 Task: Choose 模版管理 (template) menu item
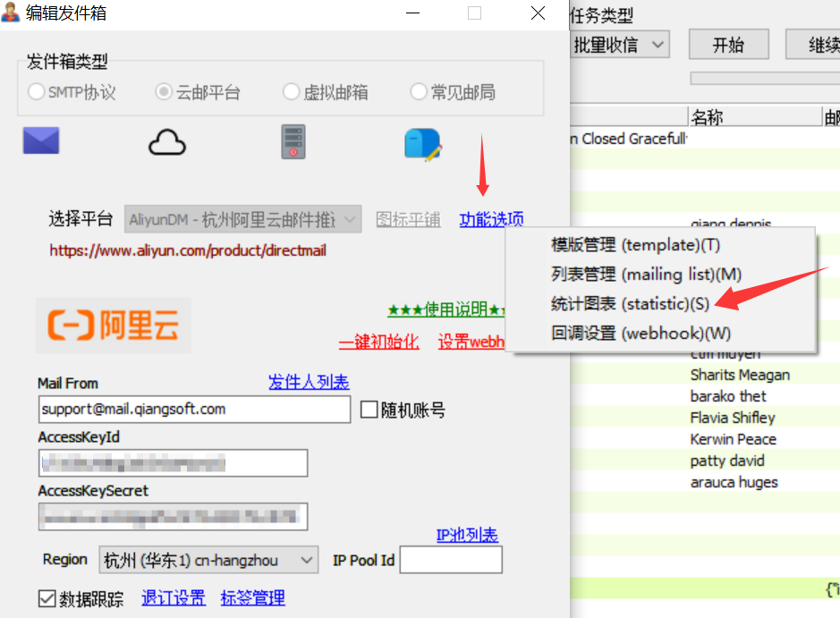pos(635,245)
